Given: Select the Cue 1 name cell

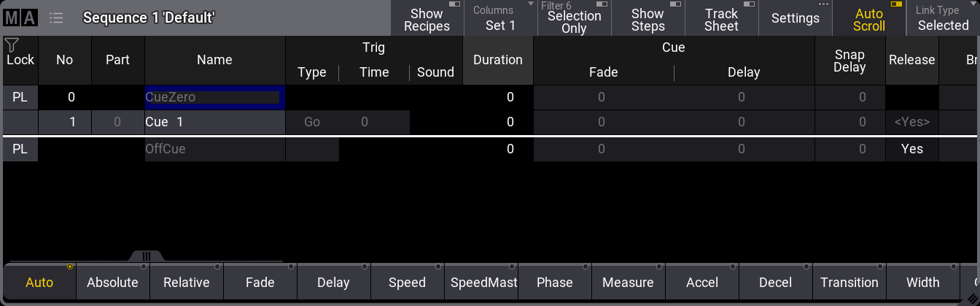Looking at the screenshot, I should click(x=214, y=122).
